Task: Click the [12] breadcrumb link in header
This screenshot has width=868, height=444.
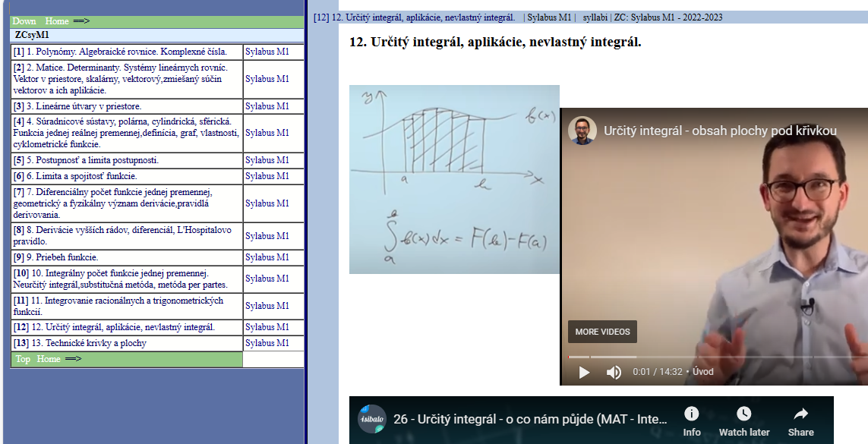Action: click(x=320, y=17)
